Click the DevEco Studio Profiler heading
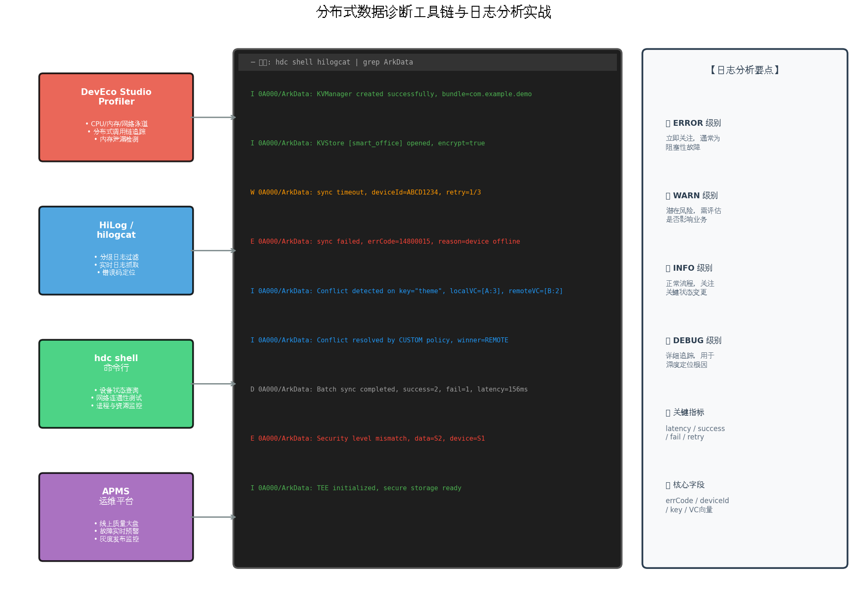This screenshot has width=867, height=616. tap(116, 97)
